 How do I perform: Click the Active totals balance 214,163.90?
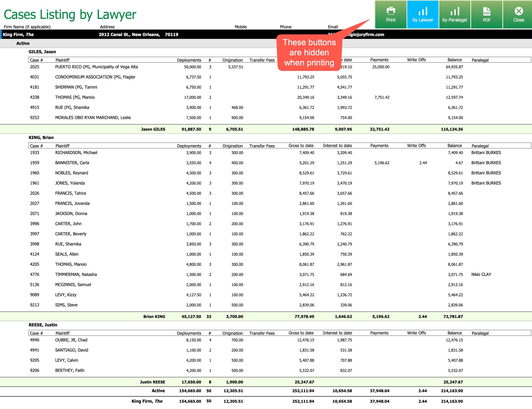[x=452, y=391]
